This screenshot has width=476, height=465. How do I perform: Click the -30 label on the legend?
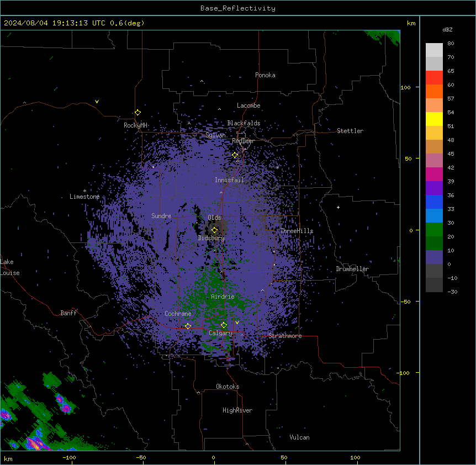(452, 292)
